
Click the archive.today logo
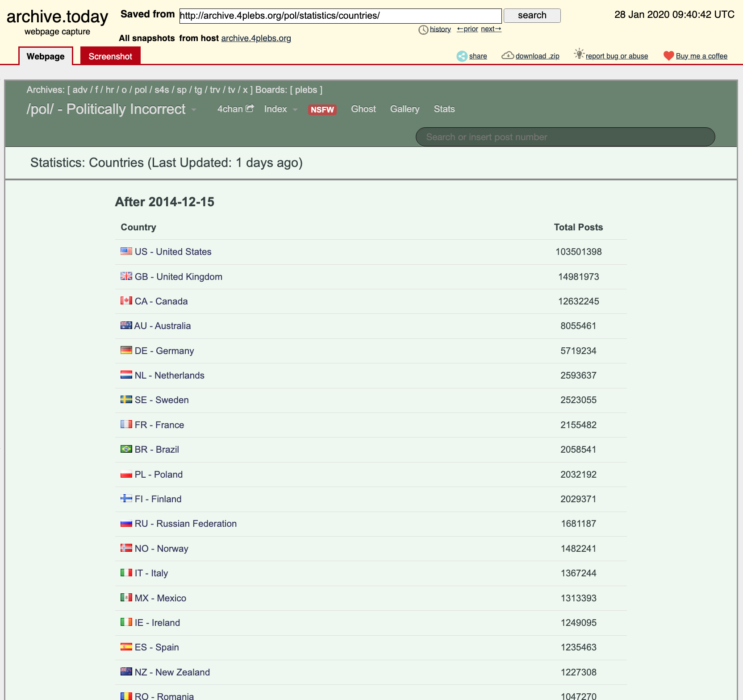pos(57,17)
